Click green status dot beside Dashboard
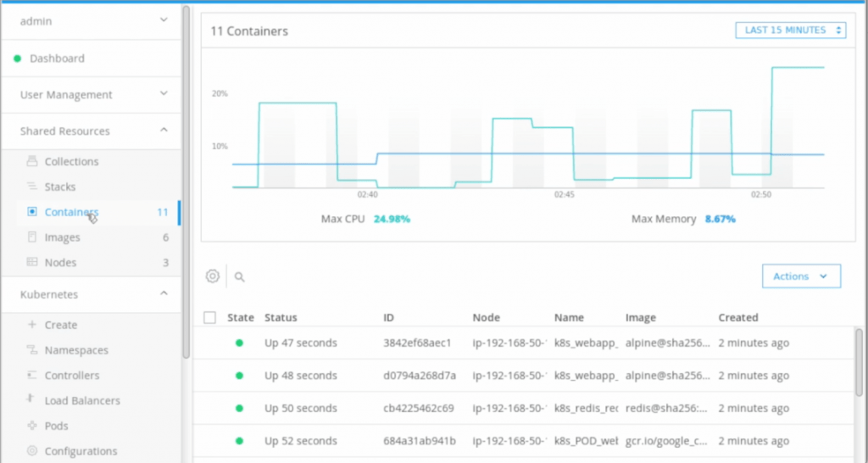 17,59
